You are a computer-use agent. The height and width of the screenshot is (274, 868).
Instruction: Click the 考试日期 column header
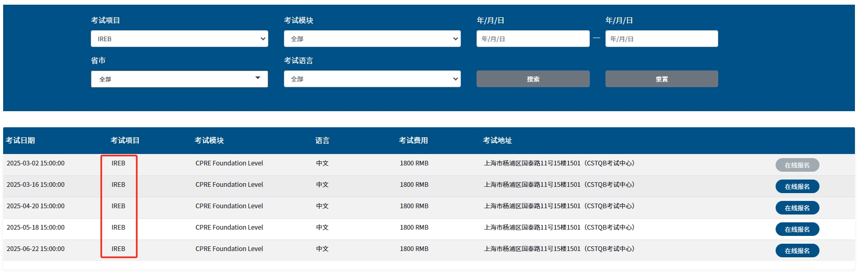click(20, 140)
